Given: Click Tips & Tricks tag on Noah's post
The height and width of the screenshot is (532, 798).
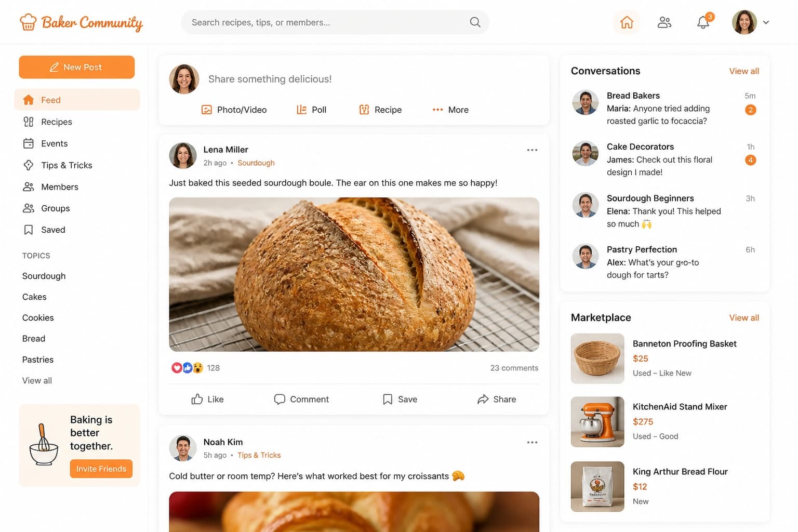Looking at the screenshot, I should (259, 456).
